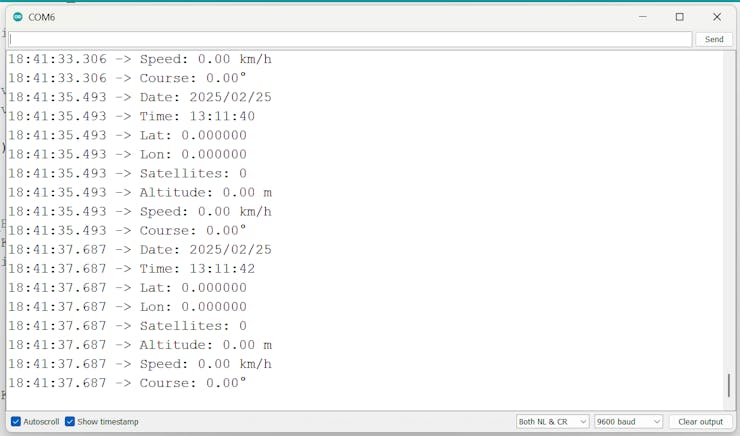Click the Speed line timestamped 18:41:33.306
Screen dimensions: 740x436
[x=140, y=59]
